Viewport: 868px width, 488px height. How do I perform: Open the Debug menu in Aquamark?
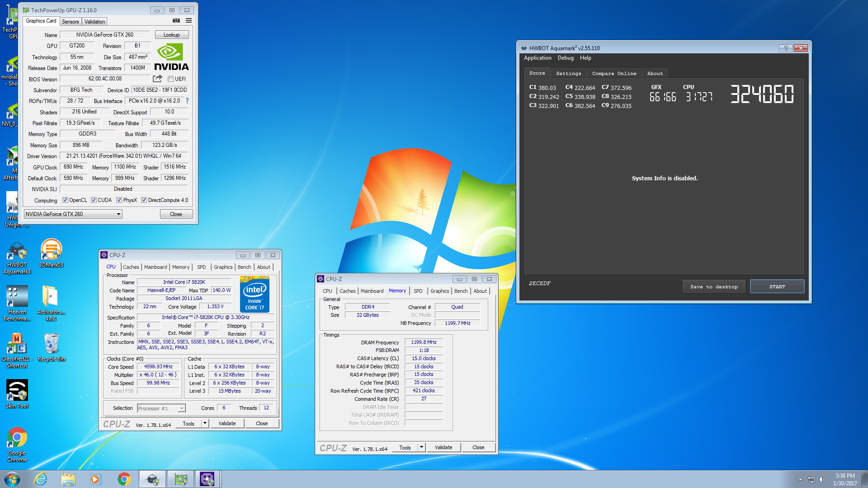[x=566, y=58]
